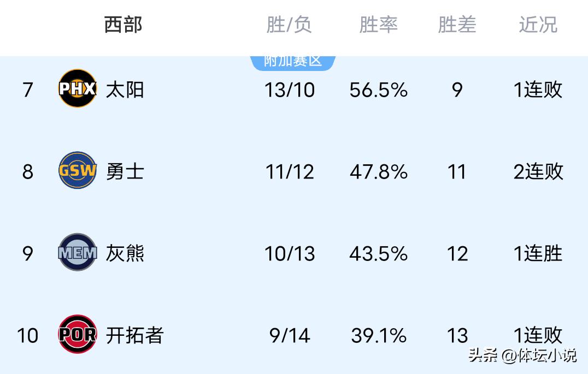Sort by 胜率 column header

[378, 25]
